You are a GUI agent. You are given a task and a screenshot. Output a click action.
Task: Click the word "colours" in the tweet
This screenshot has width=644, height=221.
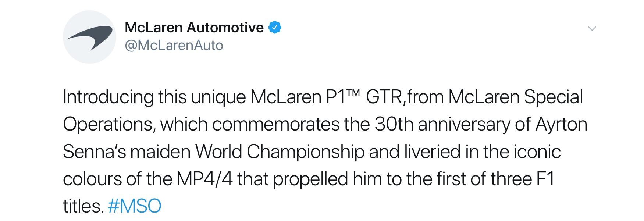(92, 179)
